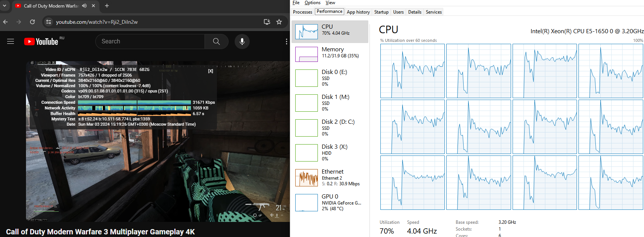
Task: Click the Base speed 3.20 GHz value
Action: (x=507, y=222)
